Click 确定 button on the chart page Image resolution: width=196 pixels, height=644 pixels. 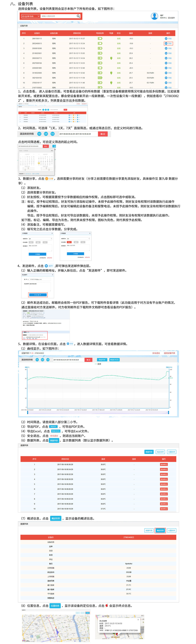coord(89,360)
